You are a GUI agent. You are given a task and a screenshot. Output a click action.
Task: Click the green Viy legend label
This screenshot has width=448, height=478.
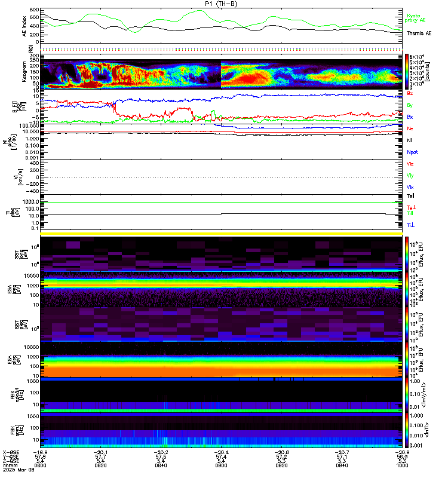410,176
